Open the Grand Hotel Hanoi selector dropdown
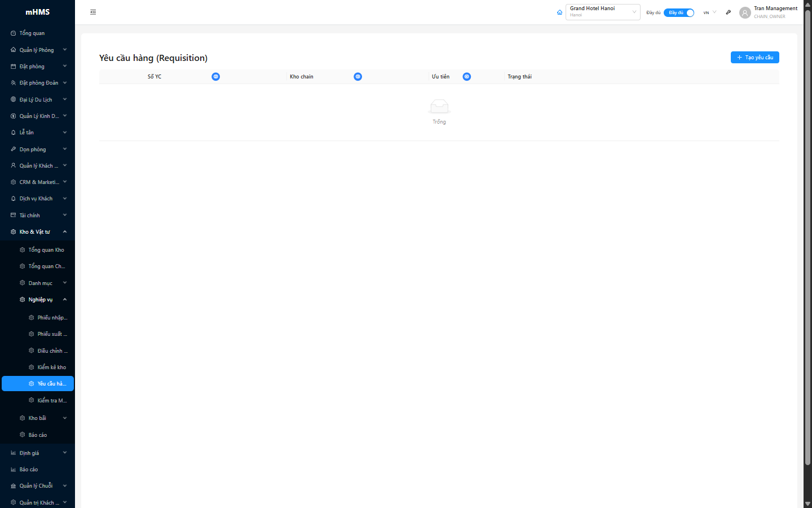The height and width of the screenshot is (508, 812). [x=602, y=12]
